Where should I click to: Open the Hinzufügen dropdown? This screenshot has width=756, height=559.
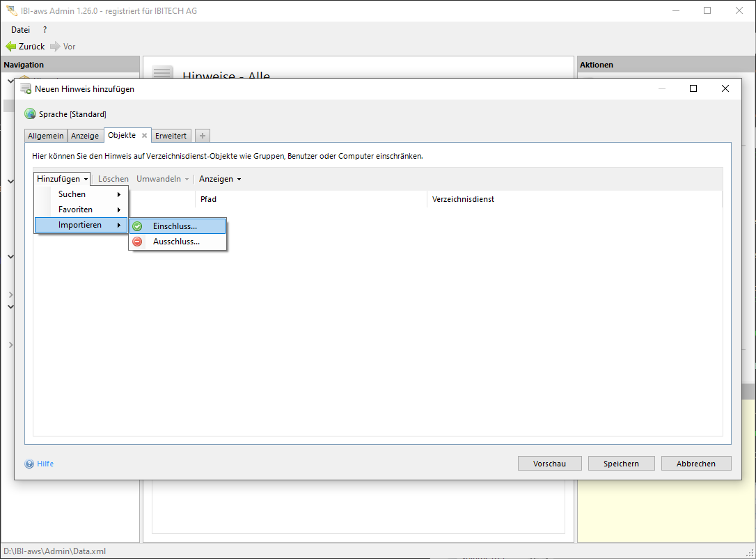click(63, 179)
